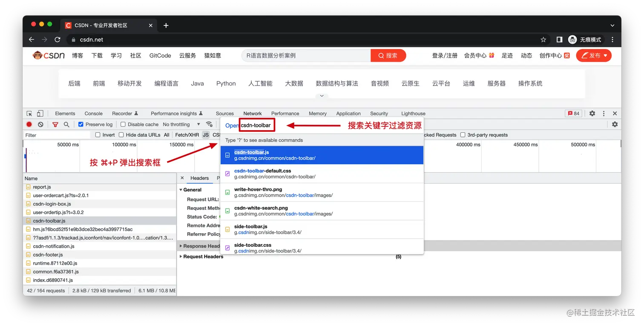Select side-toolbar.js result
Viewport: 644px width, 326px height.
(322, 229)
